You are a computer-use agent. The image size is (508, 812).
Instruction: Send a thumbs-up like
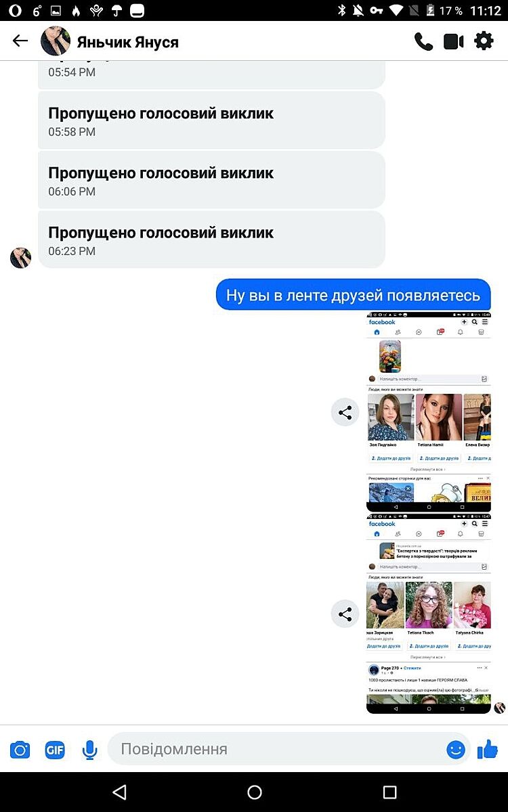[488, 749]
